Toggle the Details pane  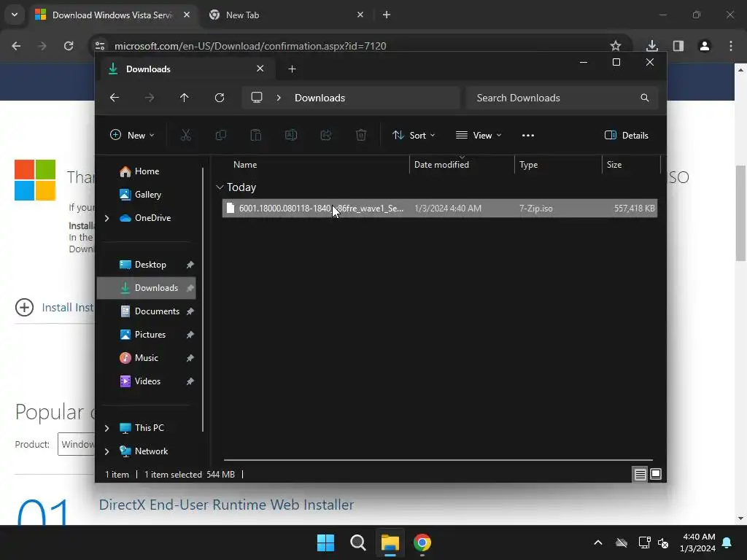click(x=627, y=135)
